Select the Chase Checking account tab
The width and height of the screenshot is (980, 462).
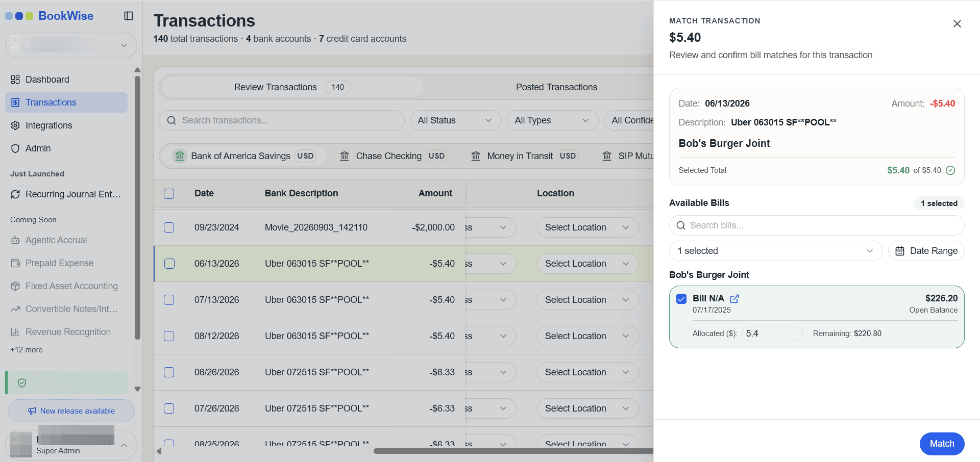(393, 156)
